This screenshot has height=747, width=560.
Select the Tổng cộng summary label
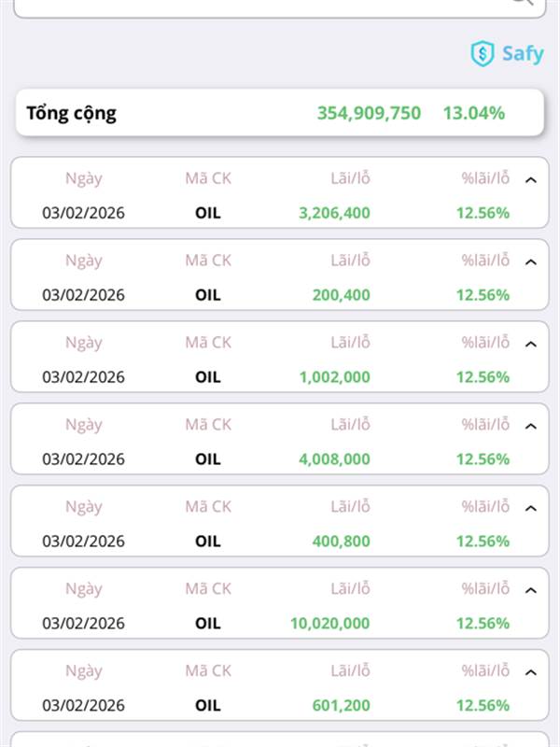click(72, 114)
